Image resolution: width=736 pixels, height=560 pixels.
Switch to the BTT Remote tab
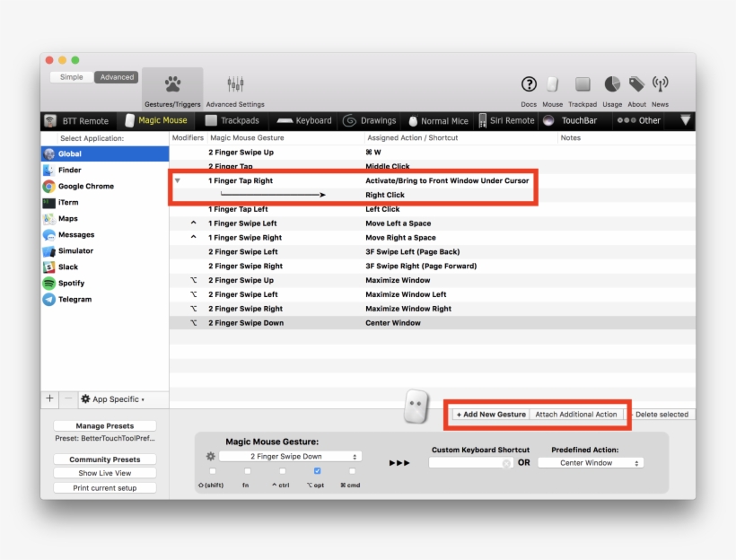click(x=77, y=121)
